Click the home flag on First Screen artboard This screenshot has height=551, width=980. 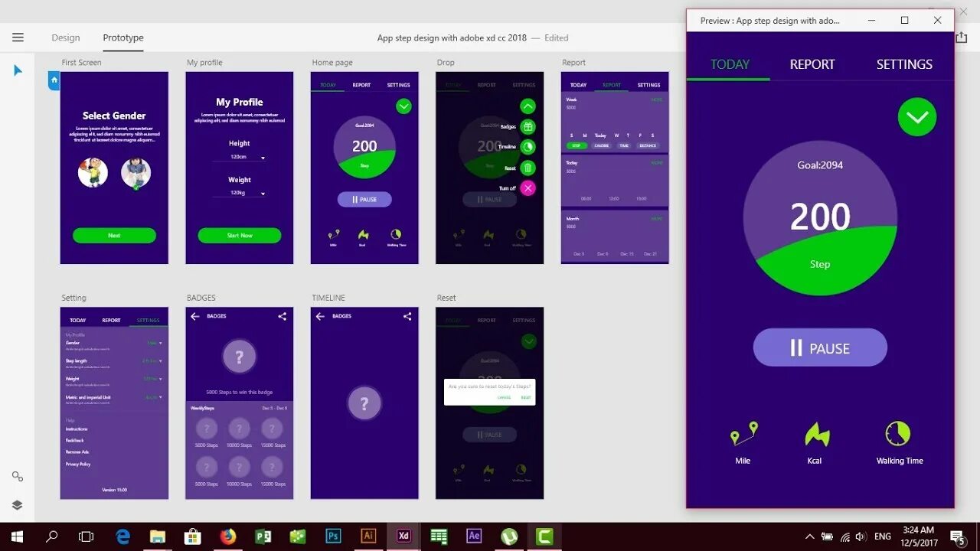click(54, 80)
